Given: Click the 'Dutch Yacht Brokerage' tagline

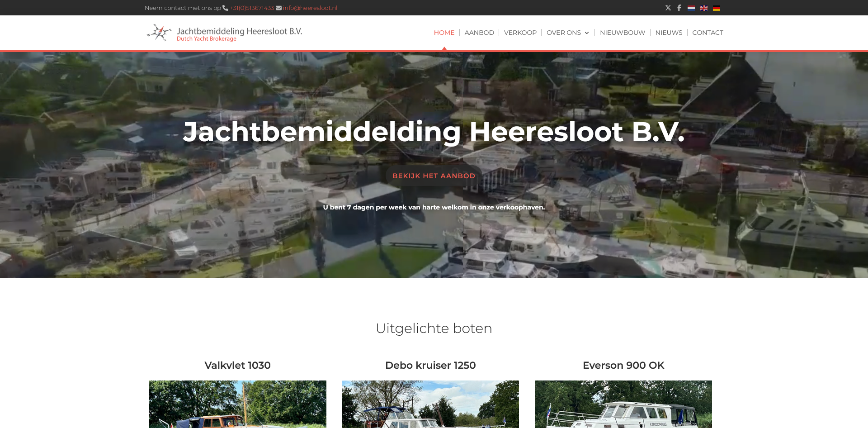Looking at the screenshot, I should click(207, 39).
